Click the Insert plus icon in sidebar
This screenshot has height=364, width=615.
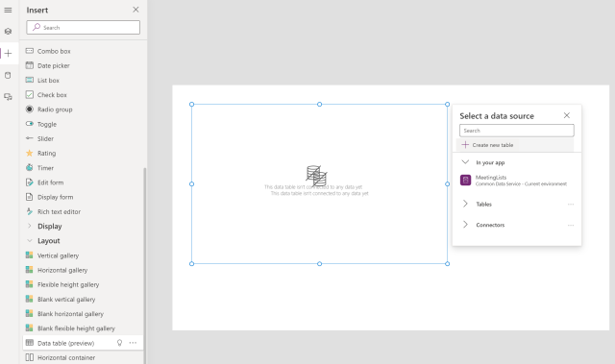pyautogui.click(x=9, y=53)
